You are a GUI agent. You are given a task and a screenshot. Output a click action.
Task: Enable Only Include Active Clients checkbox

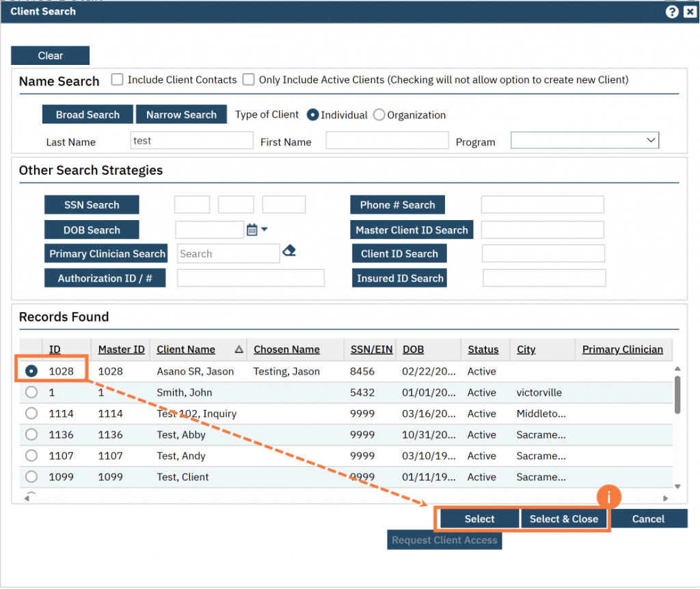pyautogui.click(x=249, y=80)
